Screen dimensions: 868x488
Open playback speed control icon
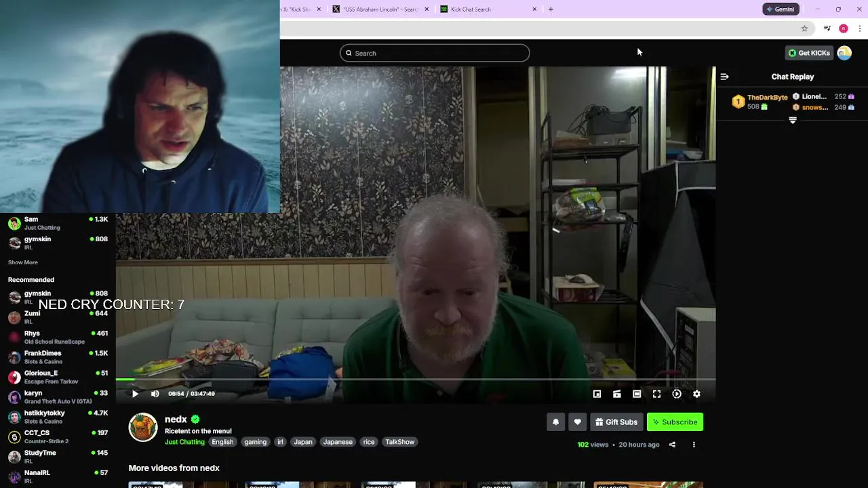[677, 394]
